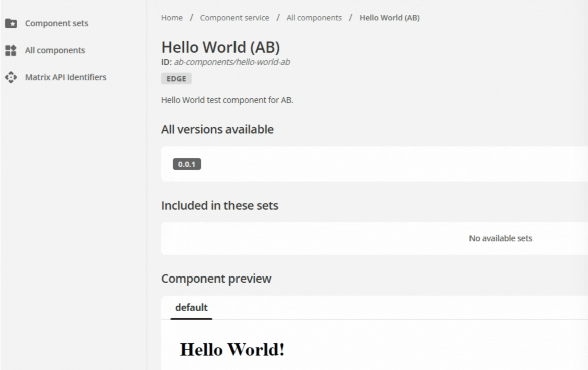Select the active tab underline under default
The height and width of the screenshot is (370, 588).
pyautogui.click(x=192, y=318)
